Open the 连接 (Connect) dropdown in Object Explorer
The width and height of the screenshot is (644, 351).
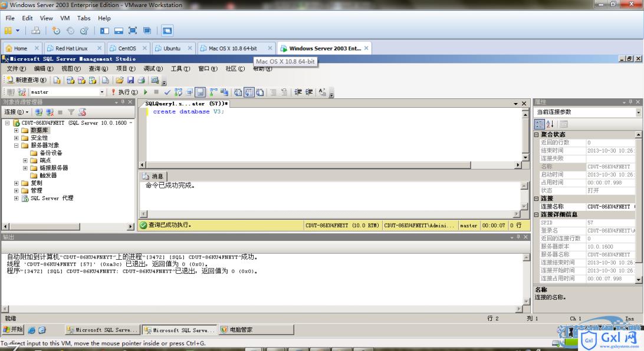point(17,112)
